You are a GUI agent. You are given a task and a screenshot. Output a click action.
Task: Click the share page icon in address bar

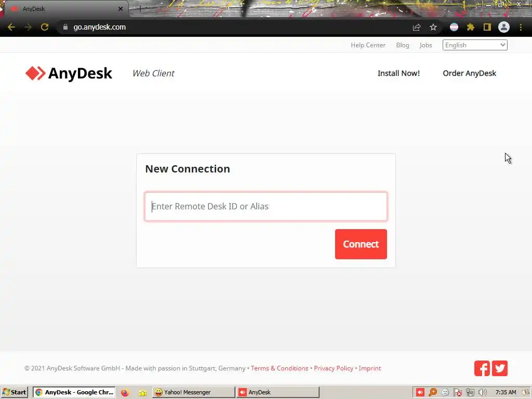point(417,28)
